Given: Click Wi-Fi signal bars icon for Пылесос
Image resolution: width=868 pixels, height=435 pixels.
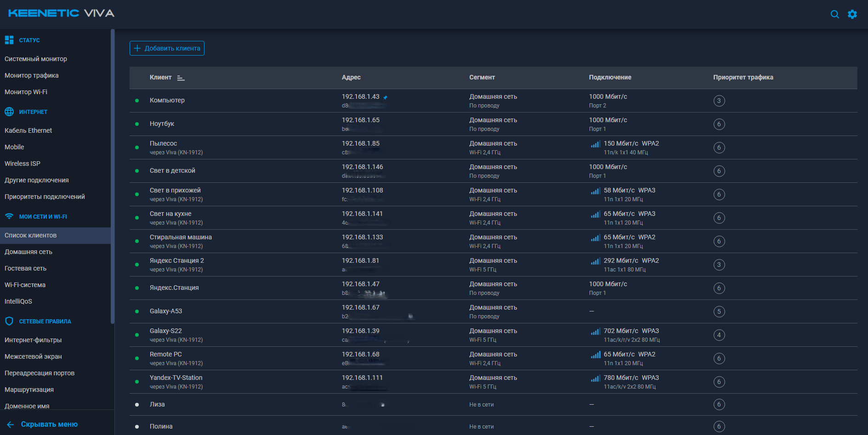Looking at the screenshot, I should tap(596, 144).
